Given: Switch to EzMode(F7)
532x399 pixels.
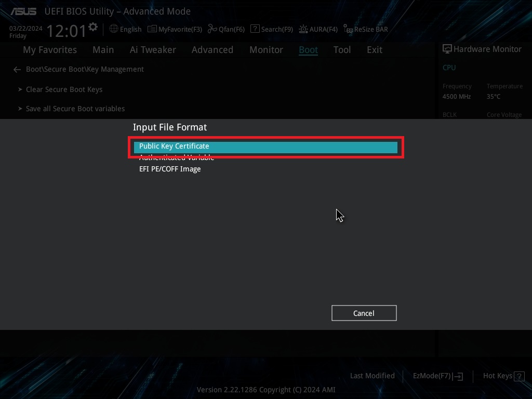Looking at the screenshot, I should click(x=437, y=376).
